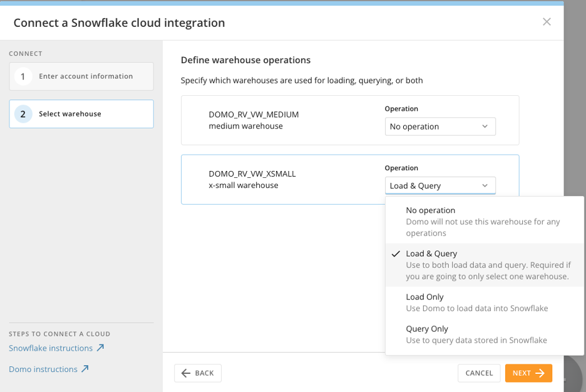Click the chevron on No operation dropdown
The width and height of the screenshot is (586, 392).
tap(485, 126)
